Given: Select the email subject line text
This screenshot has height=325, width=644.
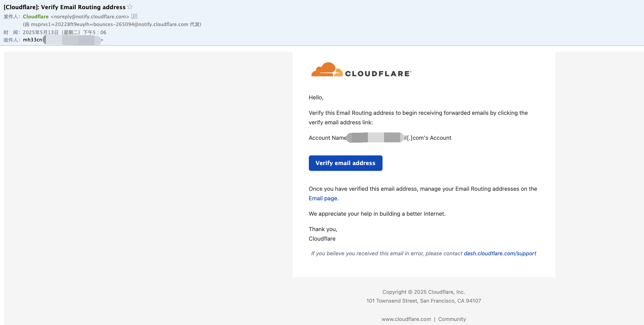Looking at the screenshot, I should pos(65,7).
